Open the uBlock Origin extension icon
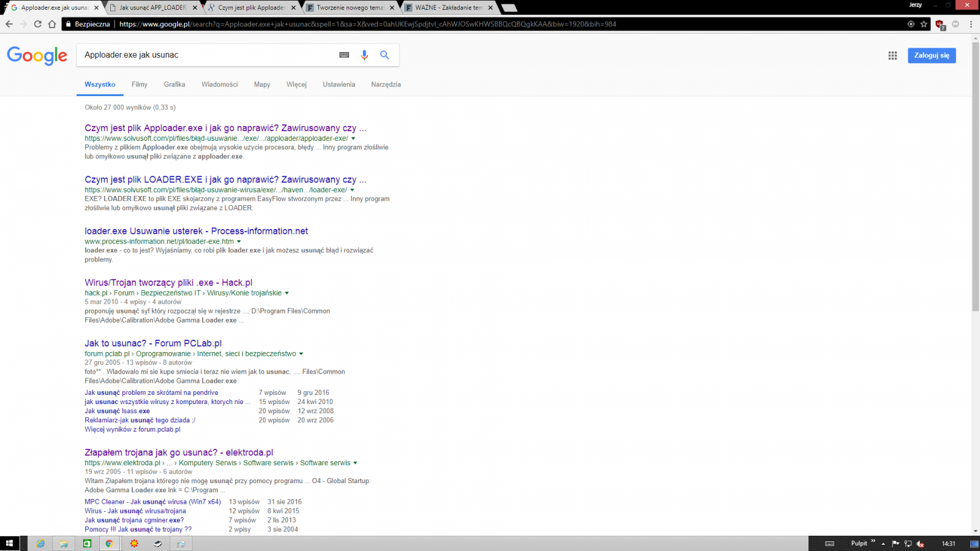 point(940,24)
